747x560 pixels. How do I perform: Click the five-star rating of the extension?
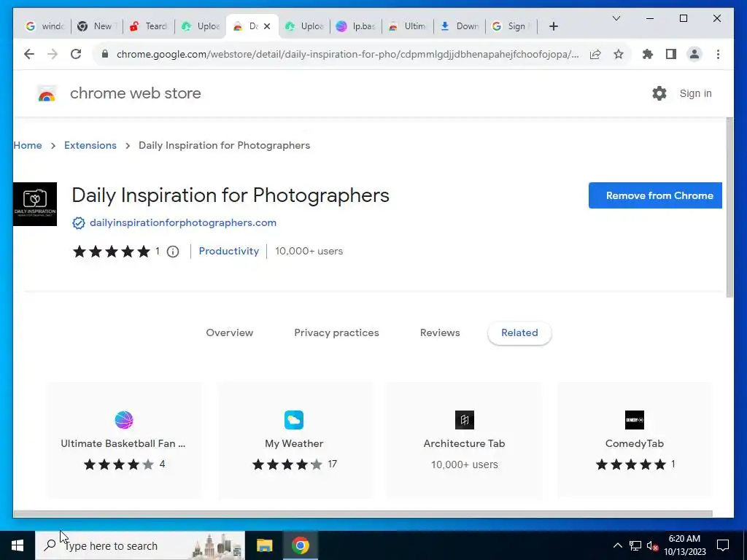tap(112, 252)
